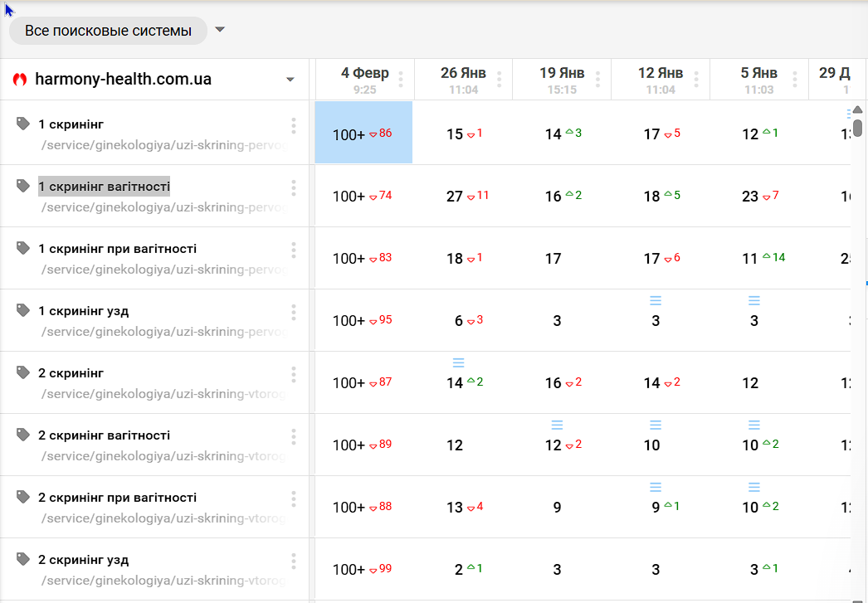Open the column menu for '12 Янв'
Image resolution: width=868 pixels, height=603 pixels.
pos(696,80)
